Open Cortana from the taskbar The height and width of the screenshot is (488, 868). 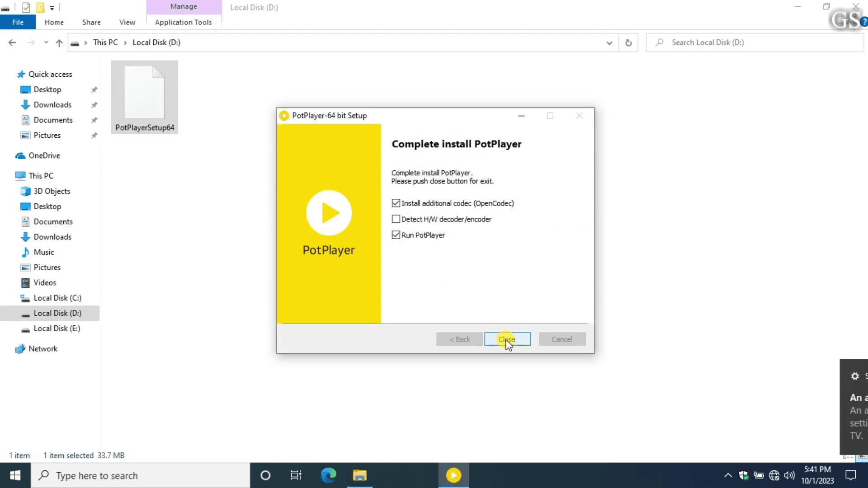click(265, 475)
